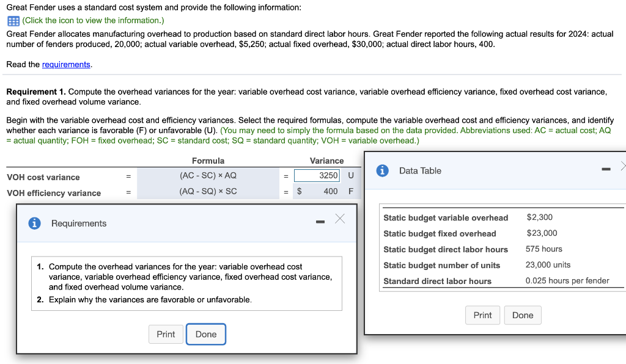
Task: Click '0.025 hours per fender' value
Action: [x=567, y=281]
